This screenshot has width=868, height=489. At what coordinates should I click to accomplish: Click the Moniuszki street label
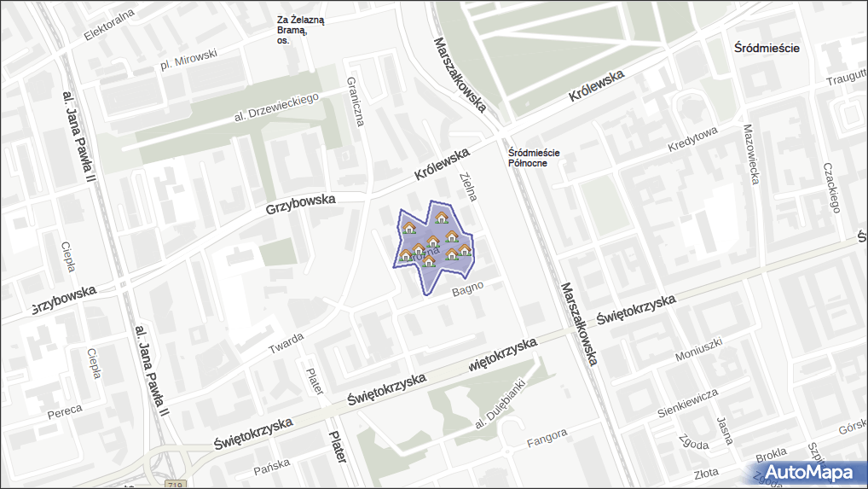point(698,350)
